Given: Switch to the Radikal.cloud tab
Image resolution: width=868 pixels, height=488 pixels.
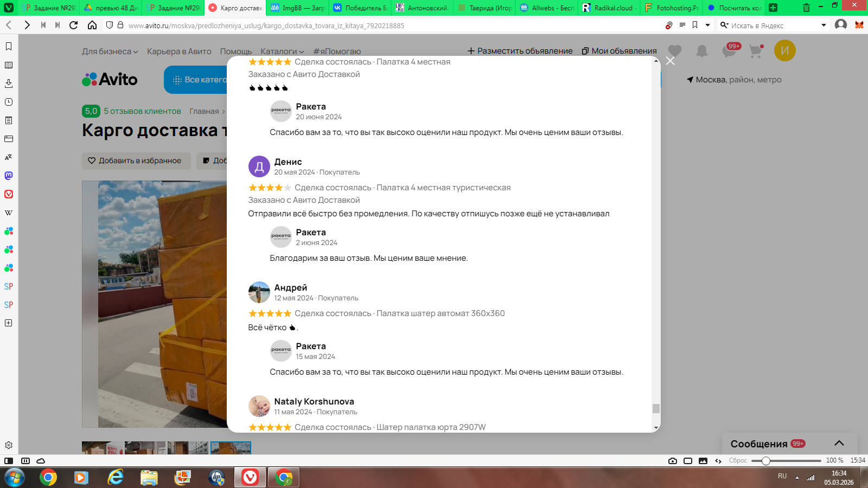Looking at the screenshot, I should [x=610, y=8].
